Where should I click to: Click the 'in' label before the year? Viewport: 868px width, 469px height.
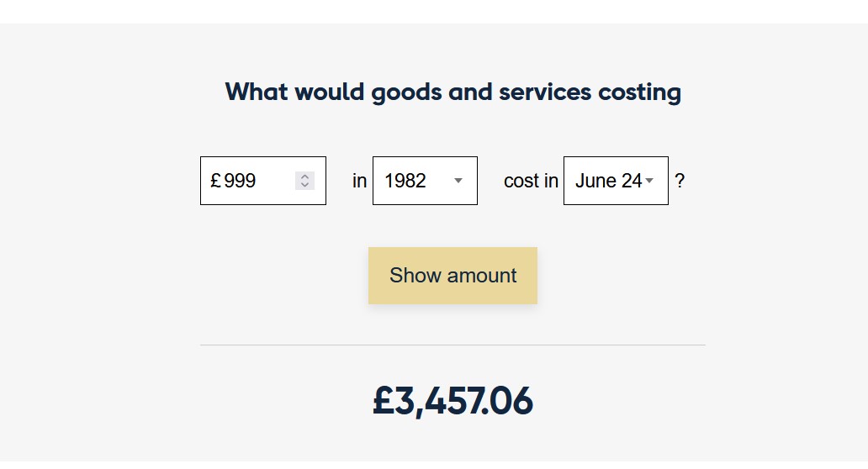coord(359,181)
